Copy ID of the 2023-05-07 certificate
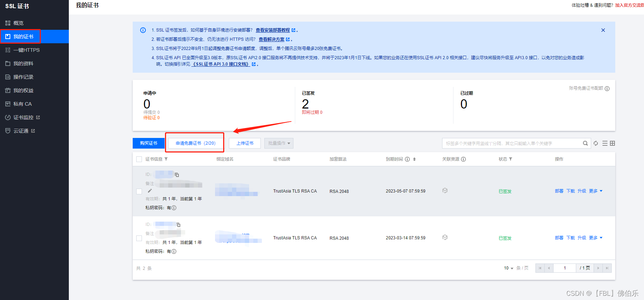This screenshot has width=644, height=300. point(177,175)
